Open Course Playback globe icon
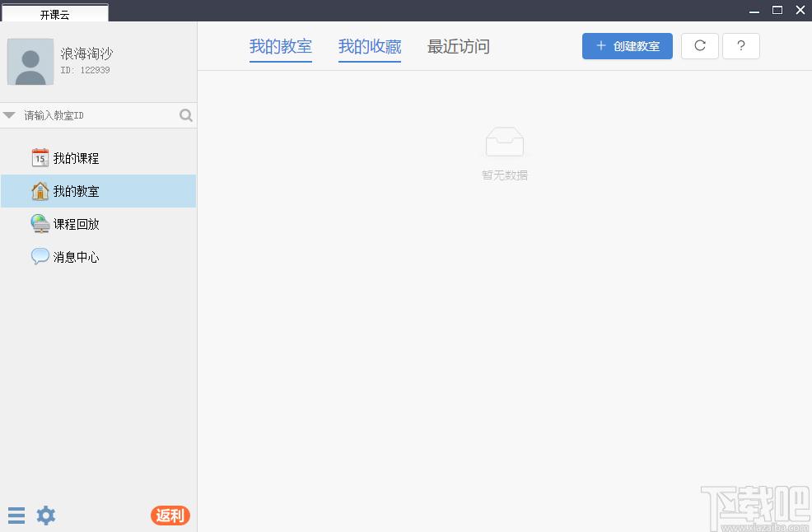 [x=40, y=224]
